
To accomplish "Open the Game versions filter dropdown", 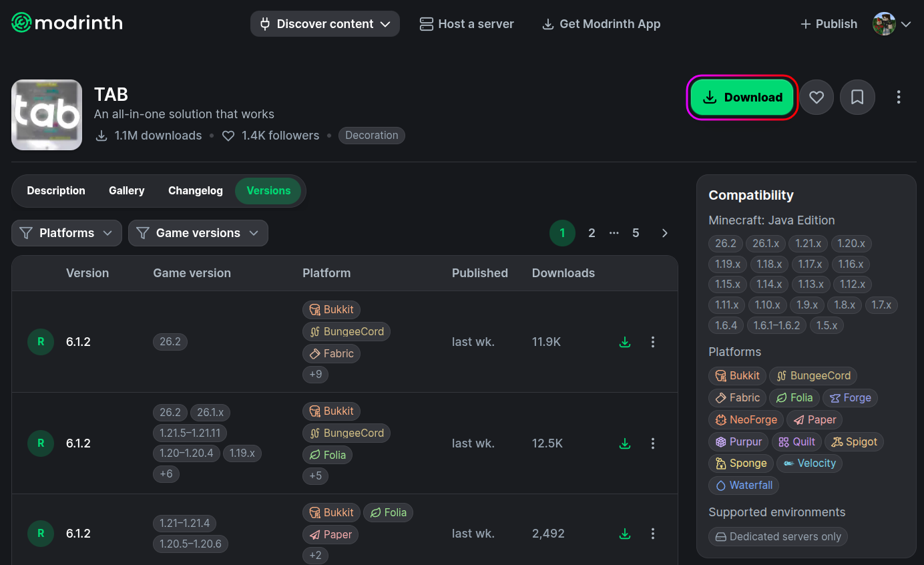I will [x=198, y=233].
